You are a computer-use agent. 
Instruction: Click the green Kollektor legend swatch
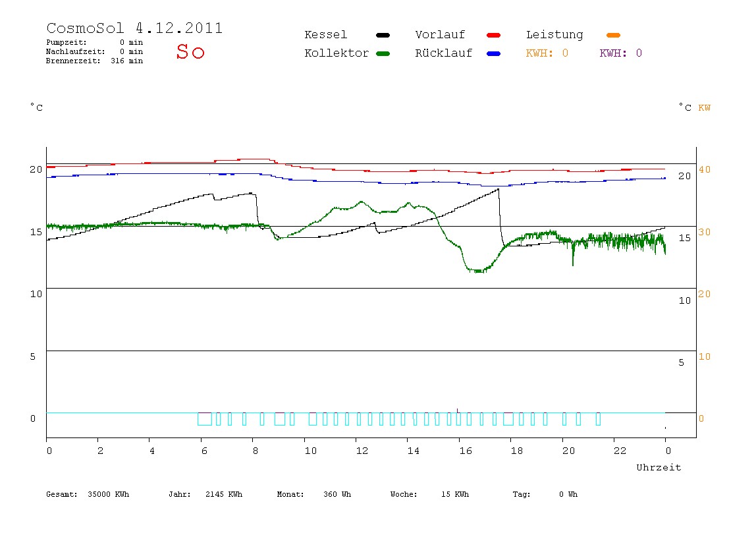(383, 53)
